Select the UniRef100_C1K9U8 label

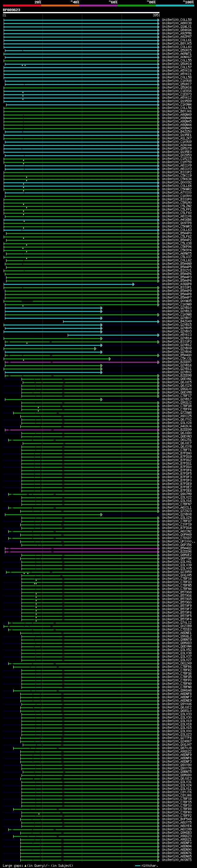point(177,81)
